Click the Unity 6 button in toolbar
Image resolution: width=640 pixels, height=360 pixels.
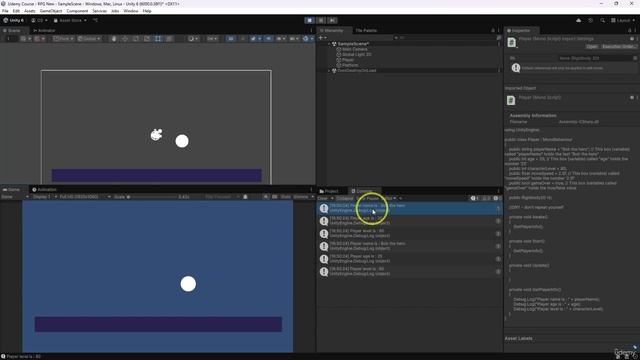(13, 20)
